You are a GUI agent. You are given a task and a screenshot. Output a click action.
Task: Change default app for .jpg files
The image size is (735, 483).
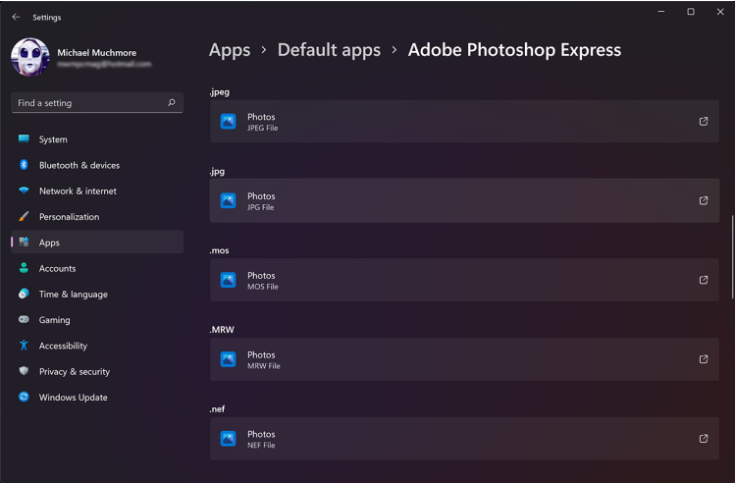(464, 200)
